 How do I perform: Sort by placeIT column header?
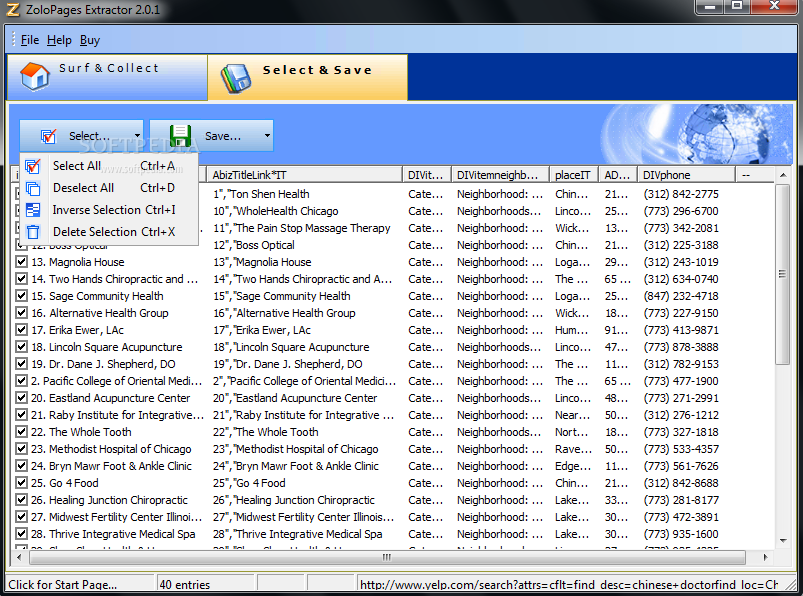pyautogui.click(x=573, y=175)
